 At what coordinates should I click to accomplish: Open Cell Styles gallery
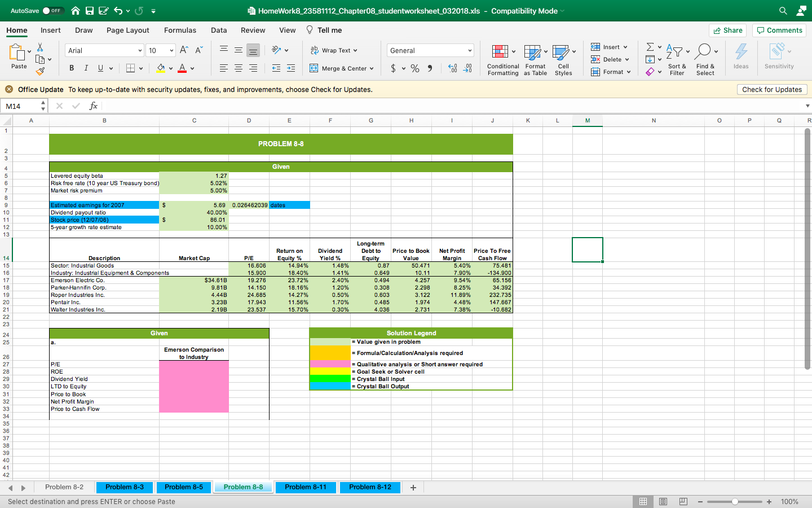pyautogui.click(x=563, y=60)
